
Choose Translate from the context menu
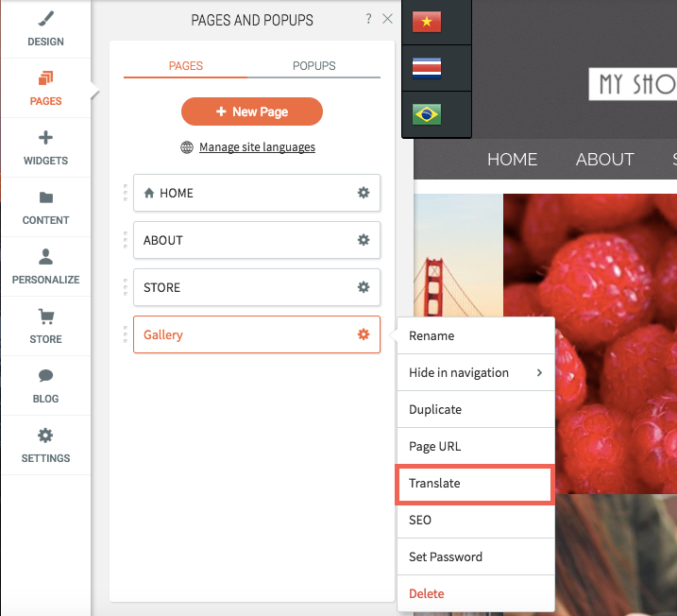(475, 484)
